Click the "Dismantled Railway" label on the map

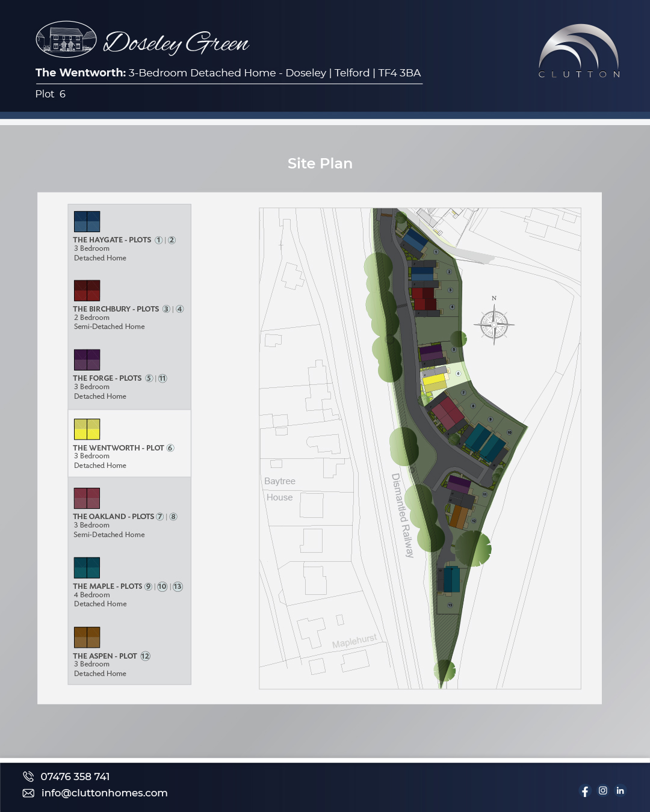point(402,515)
